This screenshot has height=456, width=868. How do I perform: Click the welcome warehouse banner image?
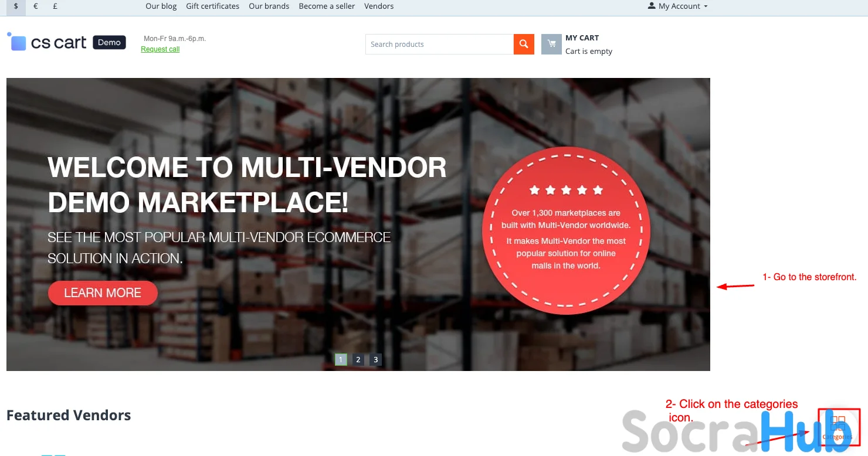point(358,224)
